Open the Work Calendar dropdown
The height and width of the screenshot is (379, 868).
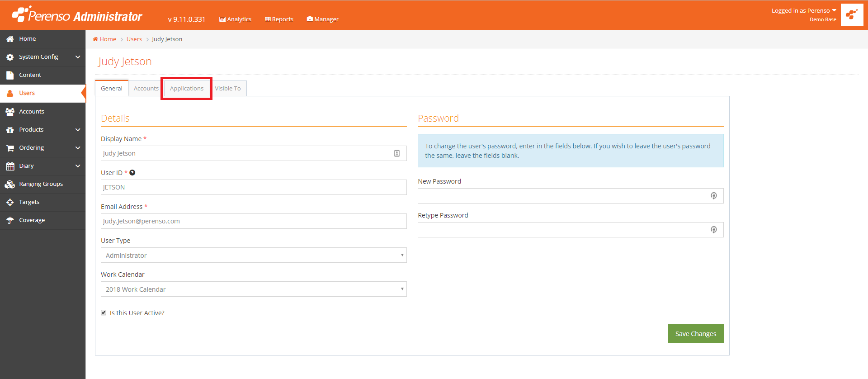254,289
